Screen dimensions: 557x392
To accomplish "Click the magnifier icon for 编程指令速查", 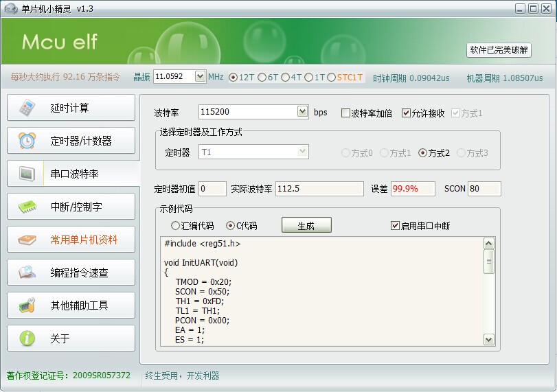I will pos(27,273).
